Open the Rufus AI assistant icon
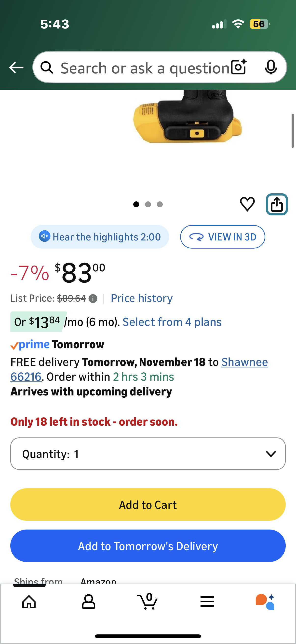The height and width of the screenshot is (644, 296). click(265, 602)
